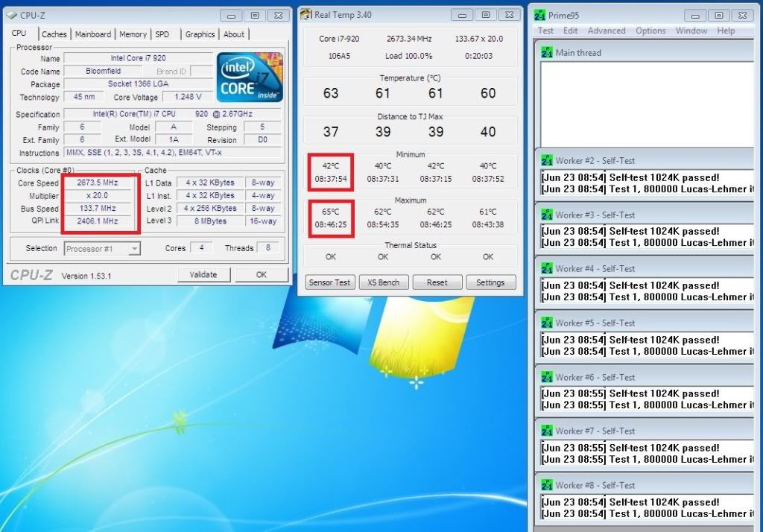Click the Load '100.0%' reading in Real Temp
Viewport: 763px width, 532px height.
[x=409, y=56]
